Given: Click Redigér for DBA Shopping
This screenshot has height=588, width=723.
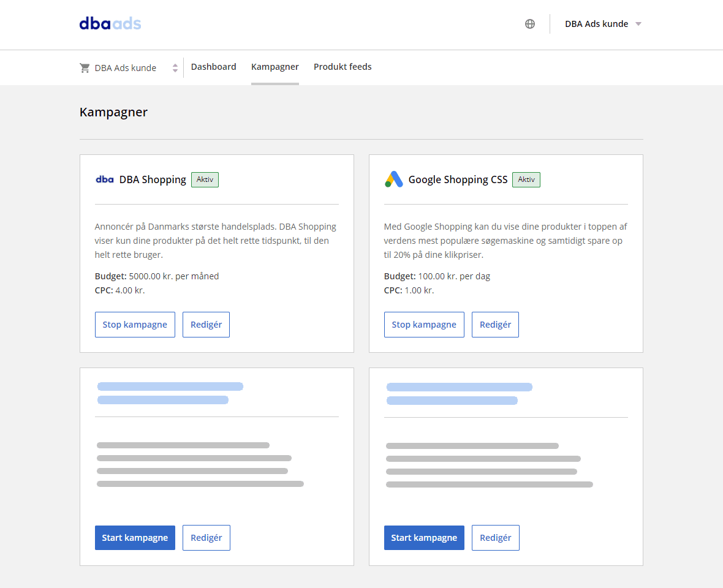Looking at the screenshot, I should pyautogui.click(x=206, y=325).
